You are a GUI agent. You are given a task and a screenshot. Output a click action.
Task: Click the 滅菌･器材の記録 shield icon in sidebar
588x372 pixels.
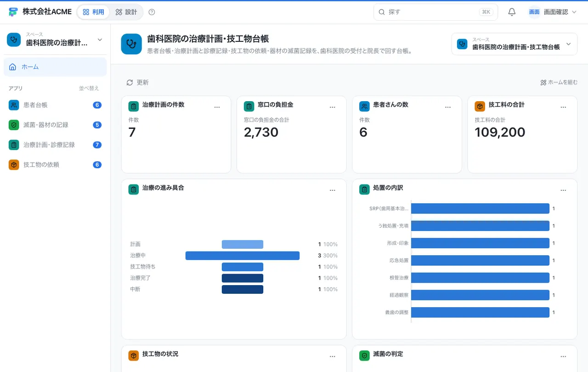(x=14, y=125)
